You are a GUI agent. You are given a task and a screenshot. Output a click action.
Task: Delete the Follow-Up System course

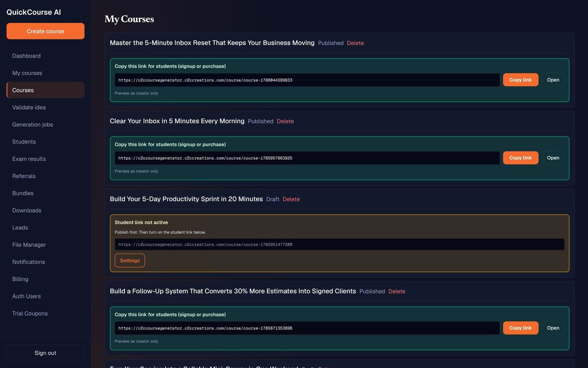[397, 291]
